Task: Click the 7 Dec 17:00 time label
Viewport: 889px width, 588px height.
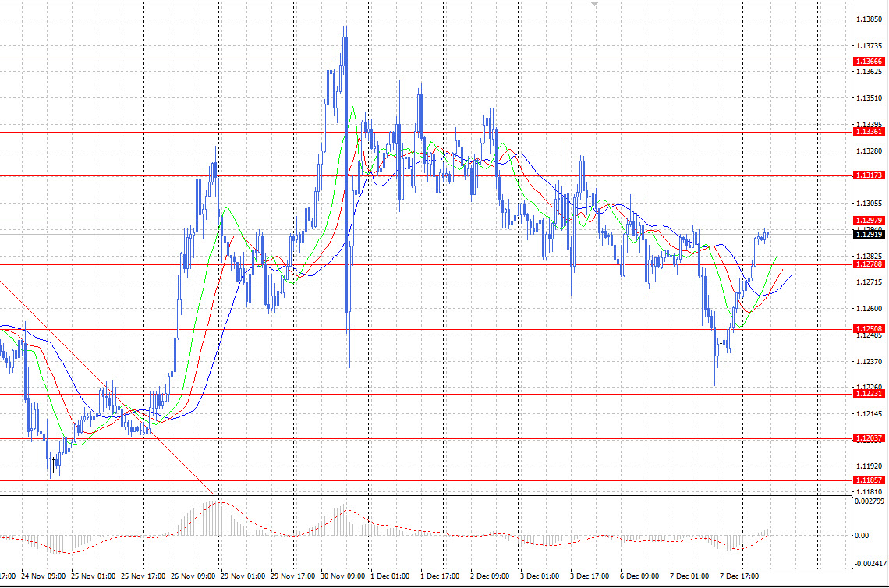Action: pos(739,576)
